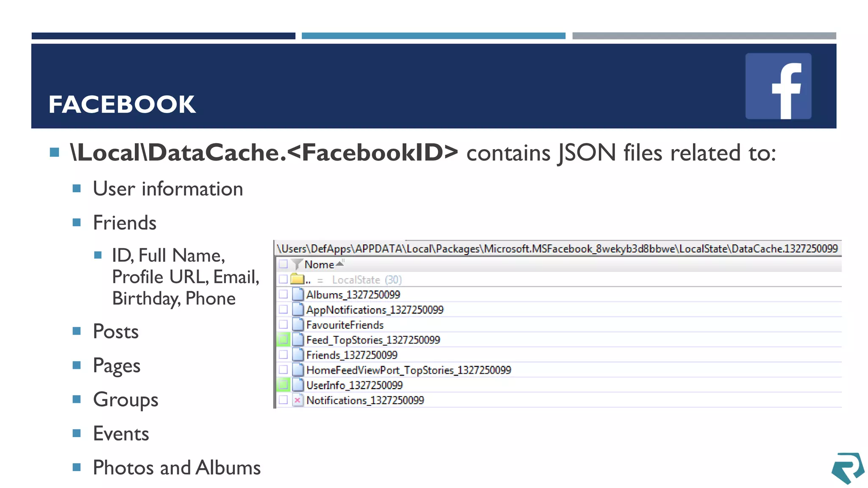Select the Friends_1327250099 file name
Viewport: 868px width, 488px height.
click(352, 355)
